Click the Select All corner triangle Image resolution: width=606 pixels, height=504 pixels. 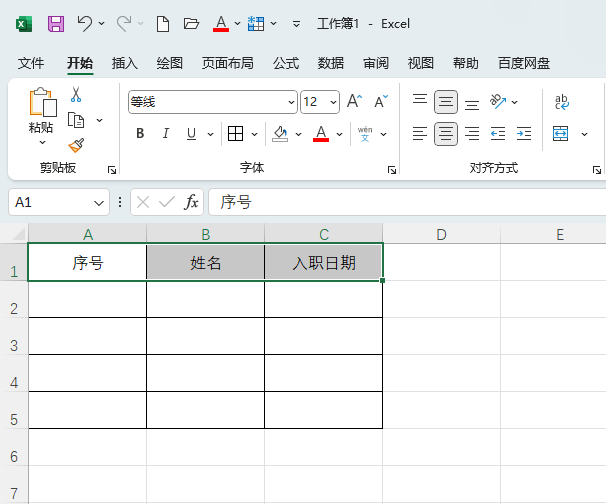click(x=18, y=234)
